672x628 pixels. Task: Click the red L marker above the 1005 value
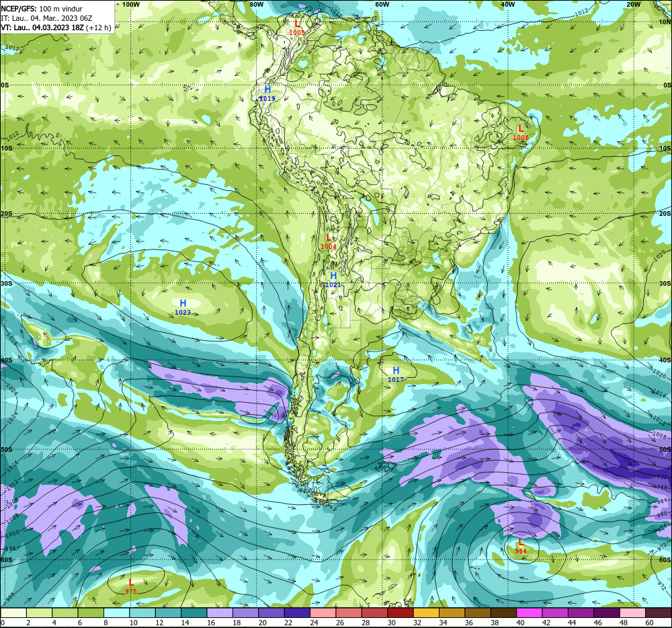297,24
